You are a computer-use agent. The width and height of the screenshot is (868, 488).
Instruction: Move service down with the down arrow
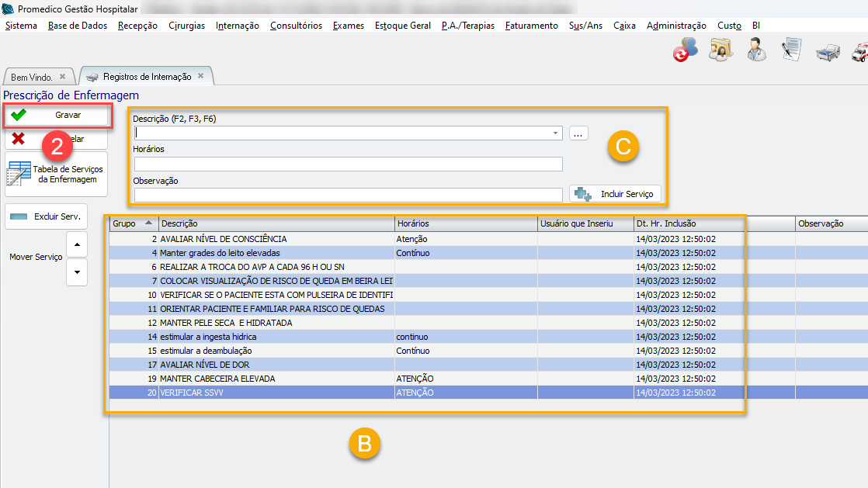pos(77,272)
